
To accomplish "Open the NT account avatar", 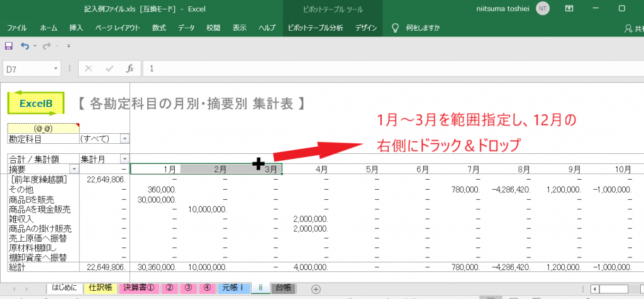I will click(x=543, y=8).
